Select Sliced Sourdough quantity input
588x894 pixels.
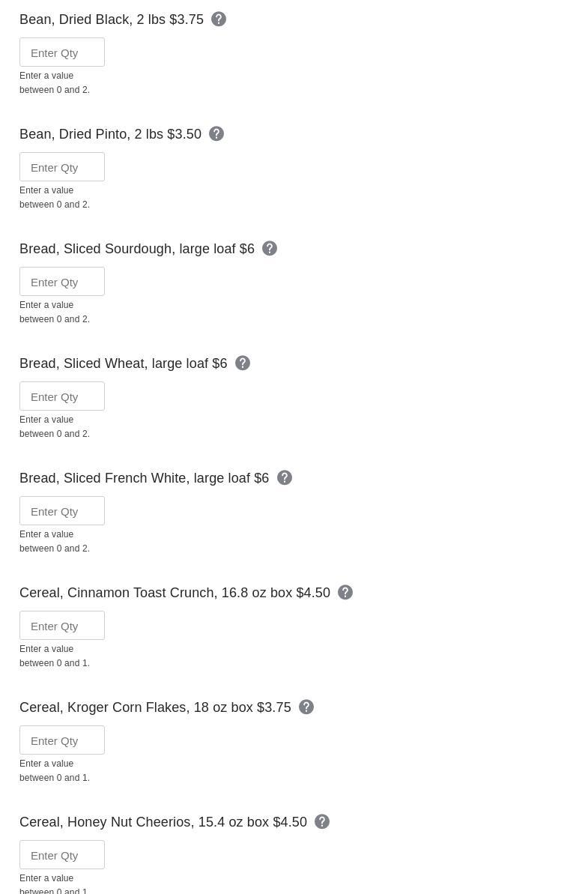click(62, 282)
